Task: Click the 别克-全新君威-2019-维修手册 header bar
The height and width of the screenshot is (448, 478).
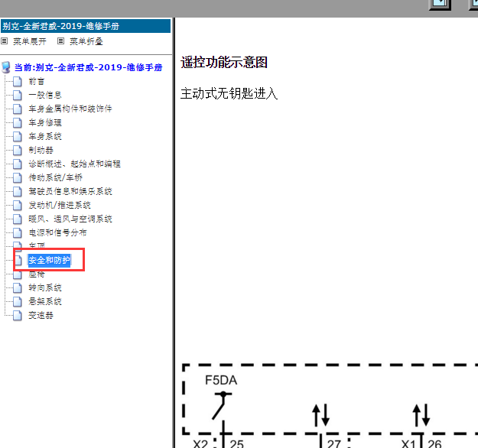Action: pyautogui.click(x=86, y=26)
